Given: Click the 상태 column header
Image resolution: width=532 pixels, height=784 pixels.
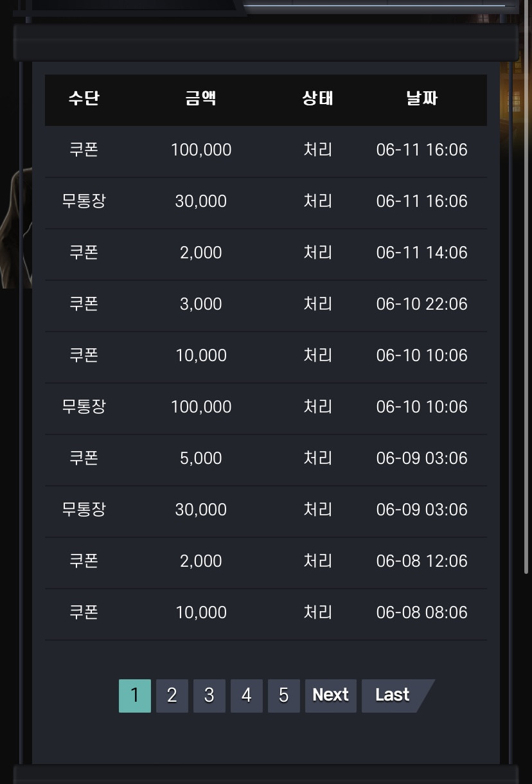Looking at the screenshot, I should [318, 98].
